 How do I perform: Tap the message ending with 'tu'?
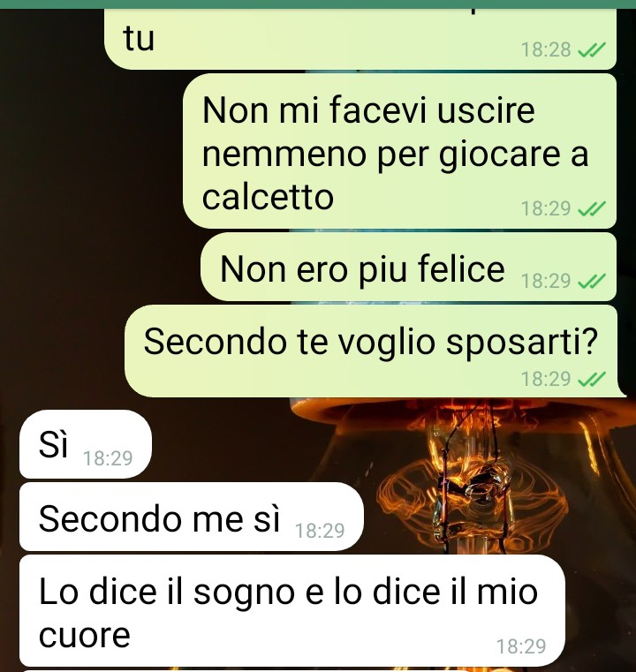[360, 39]
